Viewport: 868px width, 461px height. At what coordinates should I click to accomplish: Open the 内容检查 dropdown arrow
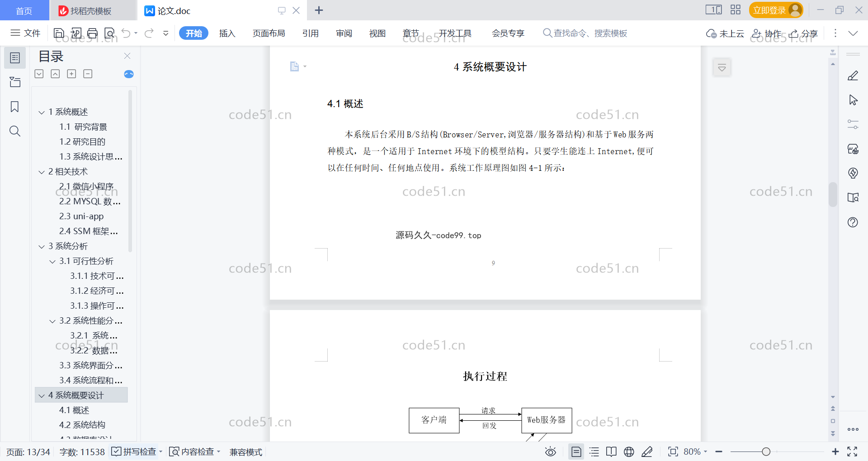point(218,452)
